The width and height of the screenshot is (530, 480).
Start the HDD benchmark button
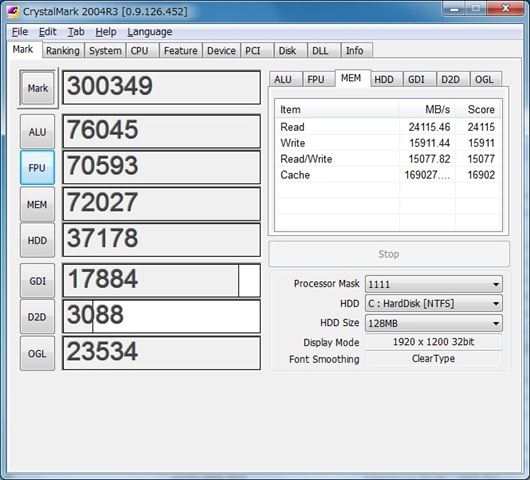click(x=37, y=240)
